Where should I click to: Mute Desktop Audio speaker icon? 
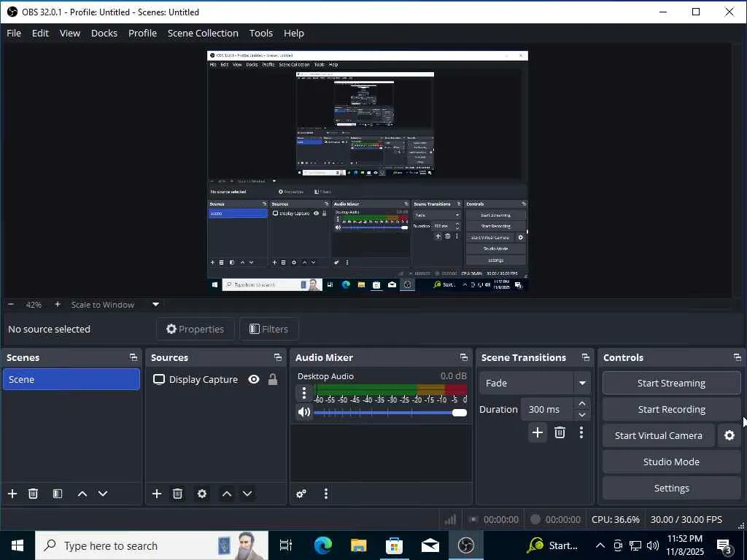(304, 412)
